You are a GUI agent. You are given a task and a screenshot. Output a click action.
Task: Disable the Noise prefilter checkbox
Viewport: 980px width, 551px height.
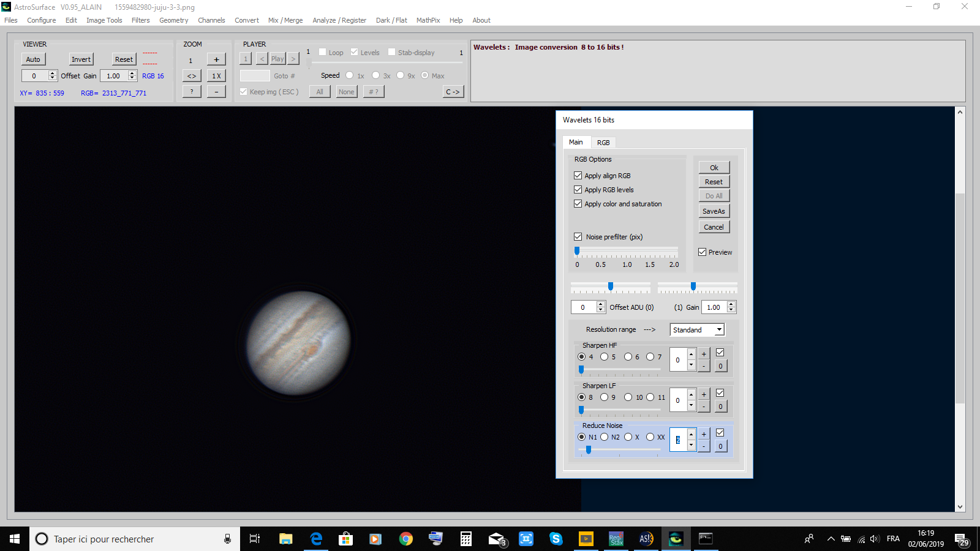(578, 237)
